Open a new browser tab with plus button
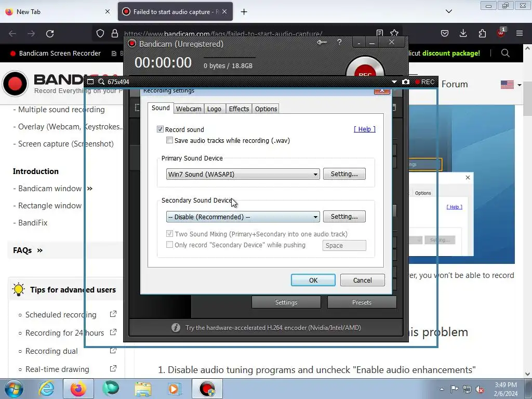The width and height of the screenshot is (532, 399). (x=244, y=12)
